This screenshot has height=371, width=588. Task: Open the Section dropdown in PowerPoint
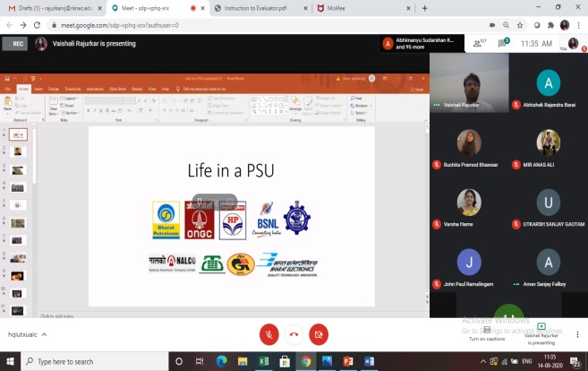coord(70,113)
